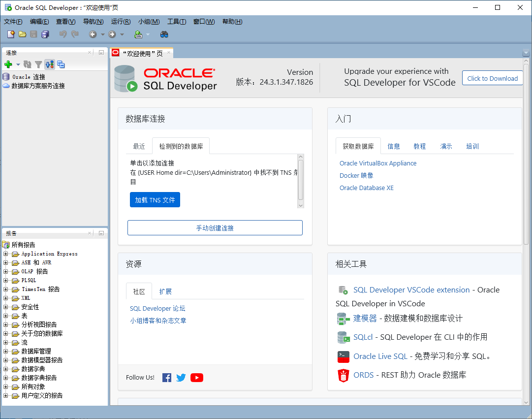Click the Click to Download button

[492, 78]
